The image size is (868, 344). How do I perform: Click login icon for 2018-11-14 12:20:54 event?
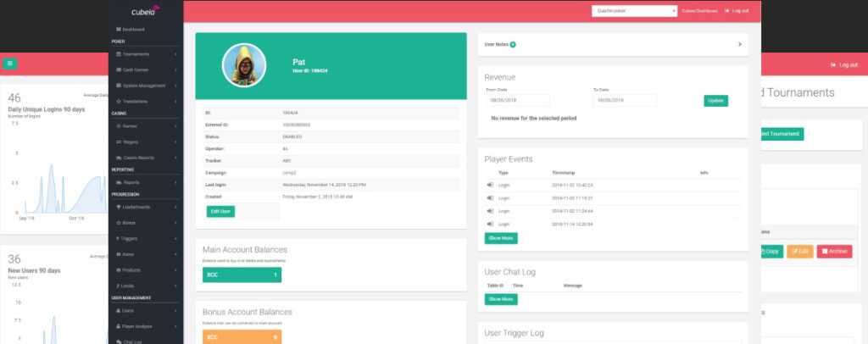pos(490,224)
